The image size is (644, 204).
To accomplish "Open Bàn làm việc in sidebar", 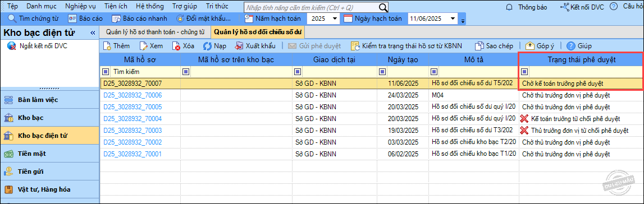I will (50, 100).
